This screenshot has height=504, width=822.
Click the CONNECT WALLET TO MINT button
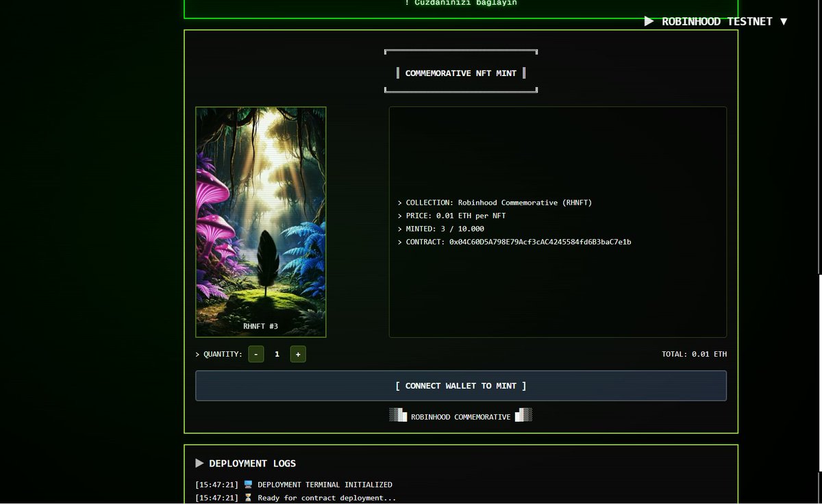(x=461, y=386)
